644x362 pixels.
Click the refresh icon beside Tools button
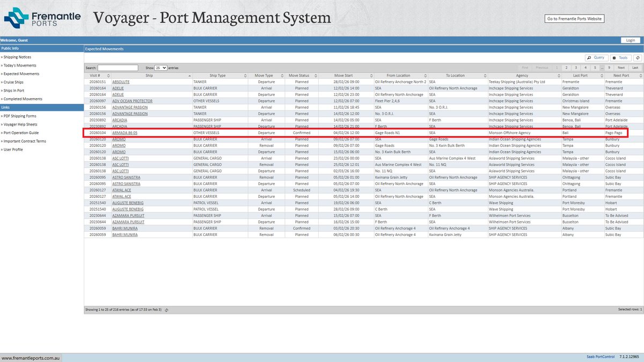[x=638, y=57]
